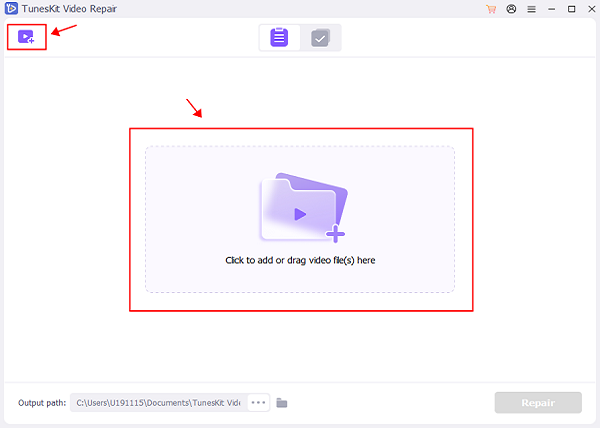Click the output path field
The height and width of the screenshot is (428, 600).
coord(159,403)
